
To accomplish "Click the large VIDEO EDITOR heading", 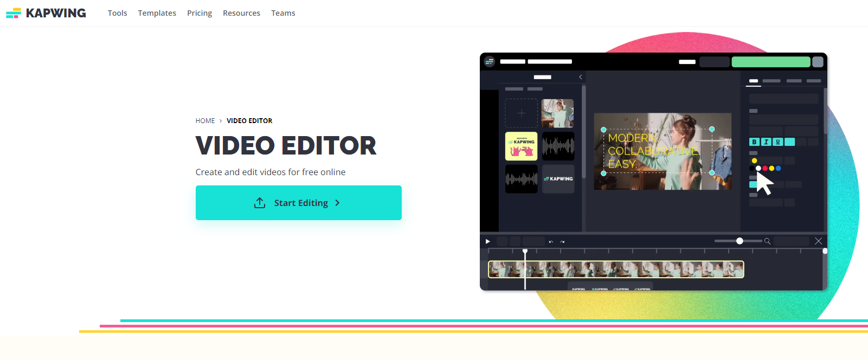I will (286, 145).
